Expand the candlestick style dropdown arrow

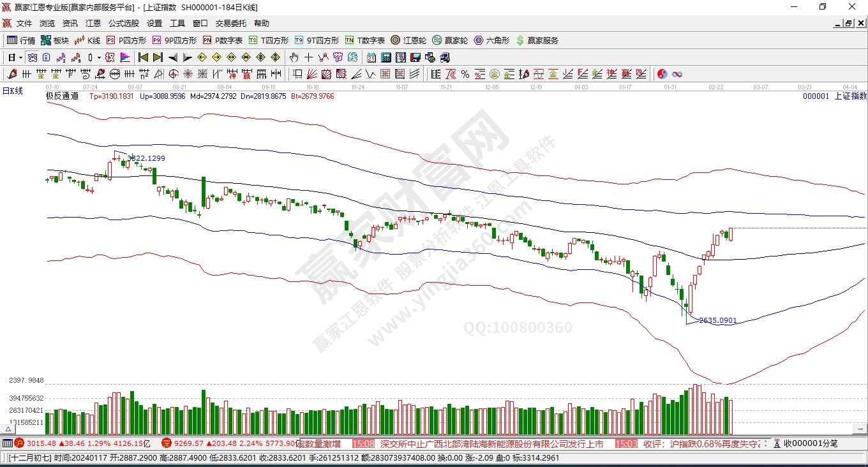pos(99,57)
